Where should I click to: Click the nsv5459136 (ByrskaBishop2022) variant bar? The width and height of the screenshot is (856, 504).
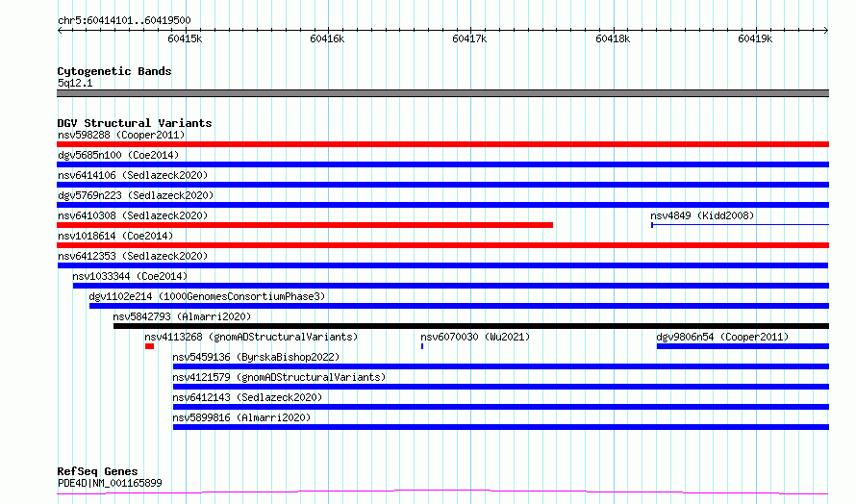click(x=501, y=366)
